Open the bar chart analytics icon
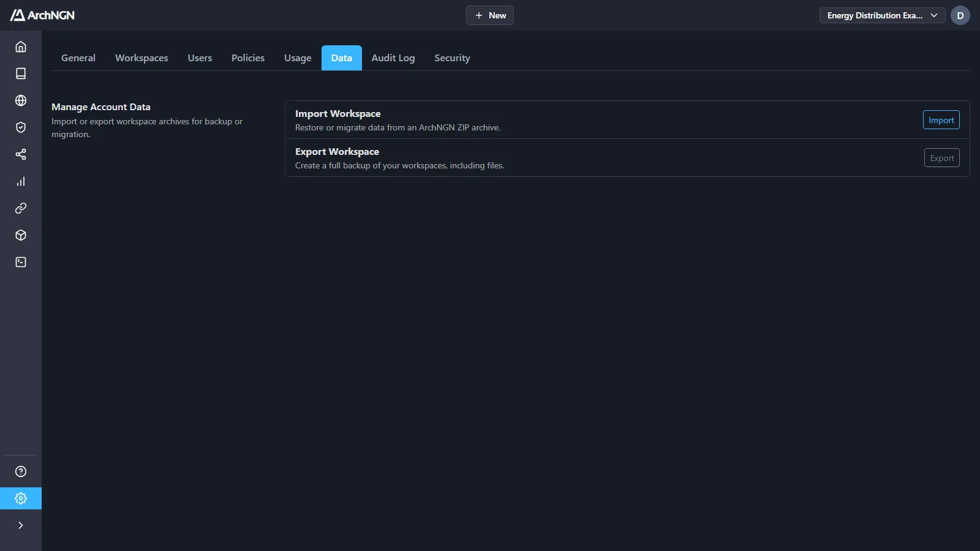This screenshot has height=551, width=980. point(21,181)
